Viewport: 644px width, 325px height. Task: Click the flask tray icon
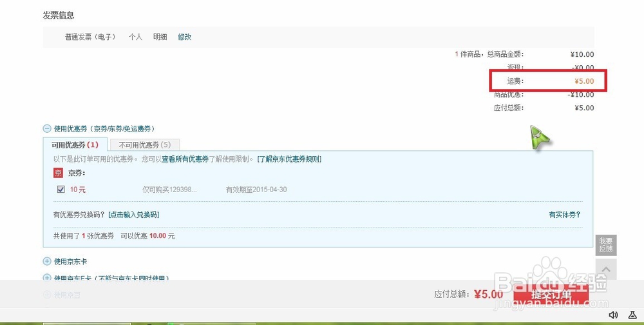pos(632,315)
